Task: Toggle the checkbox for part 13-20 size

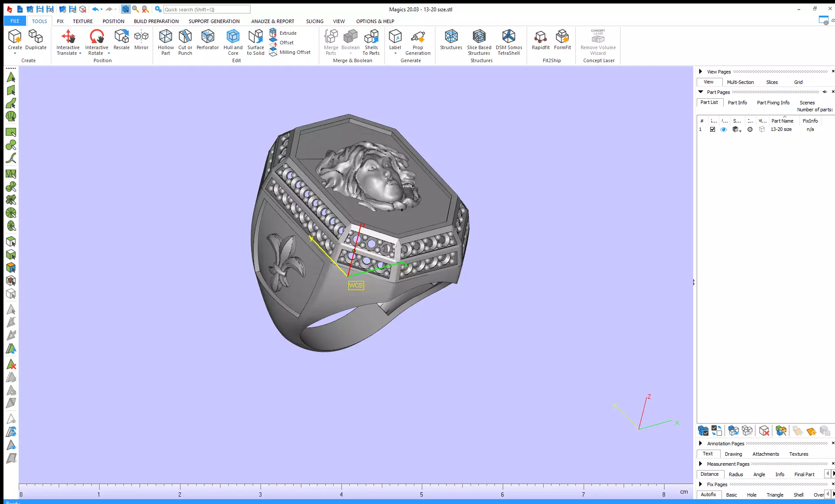Action: [712, 129]
